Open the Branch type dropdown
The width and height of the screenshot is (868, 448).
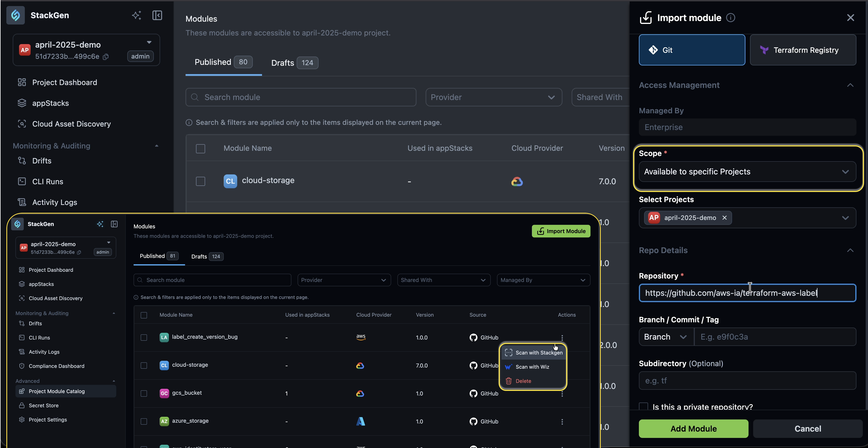pos(666,337)
